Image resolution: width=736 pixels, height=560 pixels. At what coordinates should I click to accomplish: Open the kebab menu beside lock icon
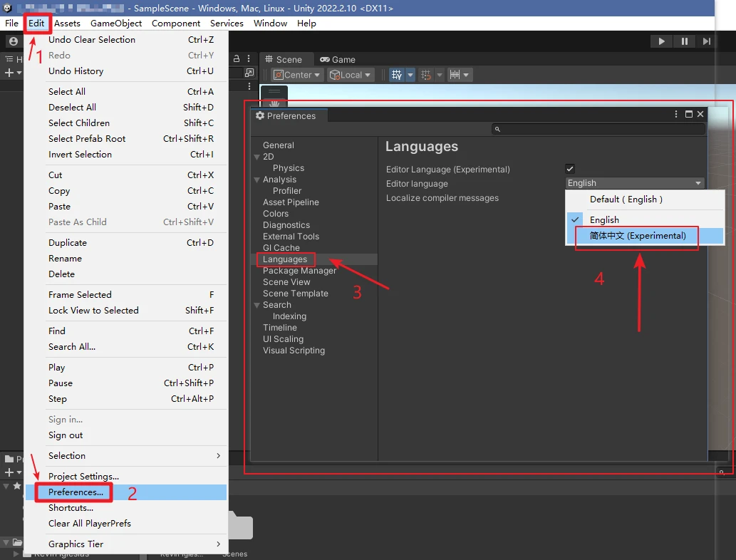click(x=249, y=58)
